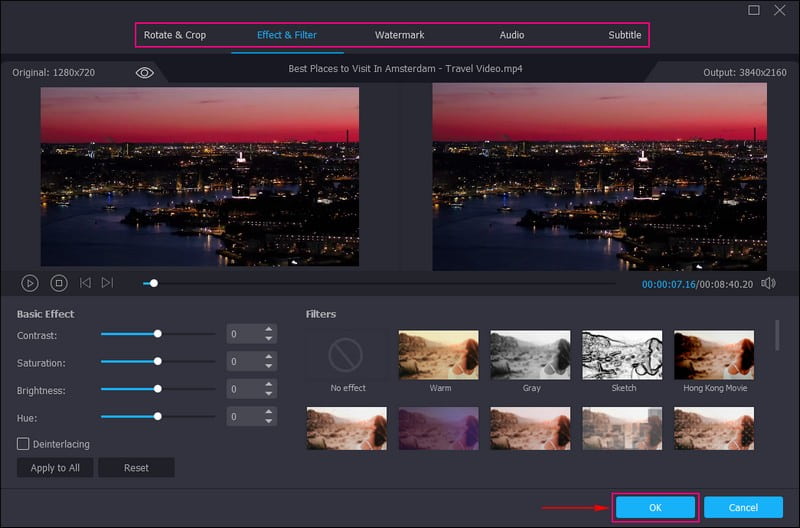Click the Apply to All button
The height and width of the screenshot is (528, 800).
(x=55, y=468)
